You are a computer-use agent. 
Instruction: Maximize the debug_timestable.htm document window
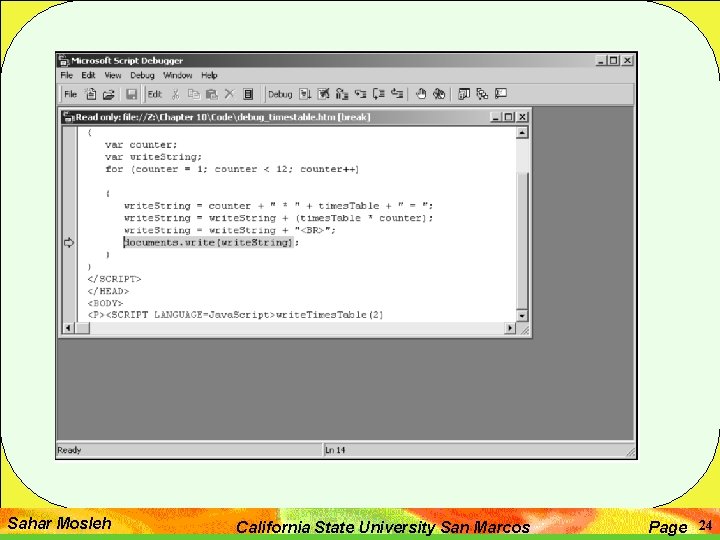point(508,117)
